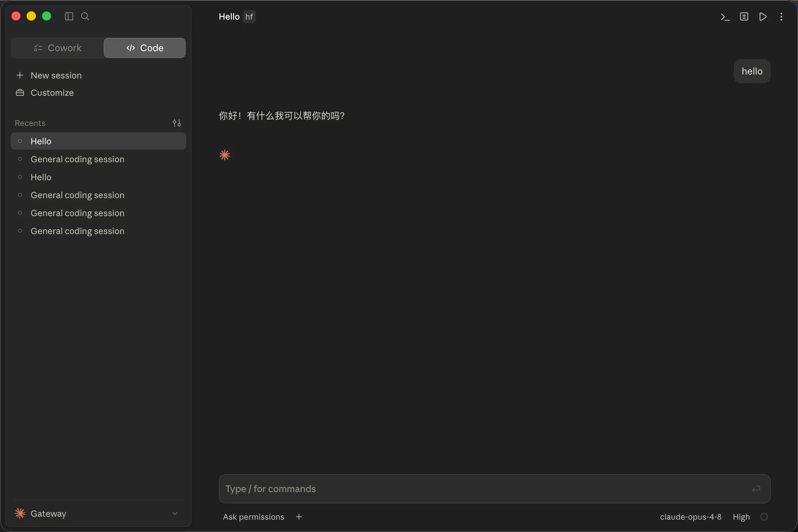The image size is (798, 532).
Task: Switch to the Code mode
Action: click(145, 48)
